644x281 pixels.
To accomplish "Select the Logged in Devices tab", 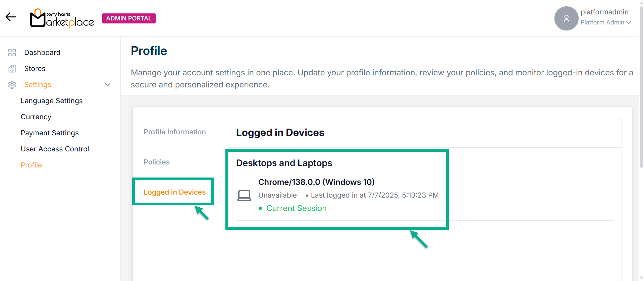I will [174, 192].
